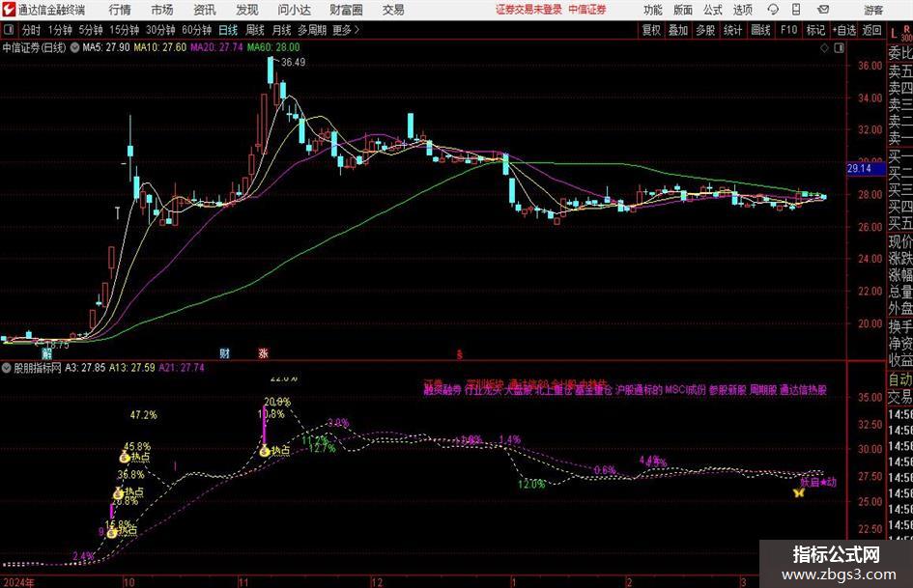Toggle the left panel icon beside 分时

(x=8, y=30)
